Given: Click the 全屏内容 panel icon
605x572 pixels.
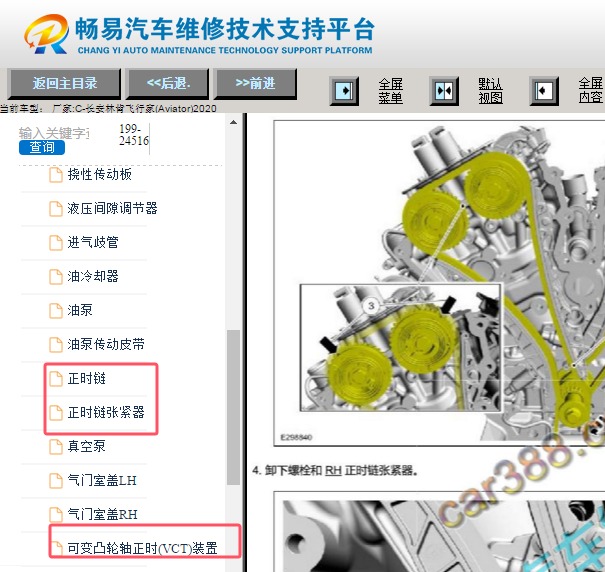Looking at the screenshot, I should tap(544, 91).
